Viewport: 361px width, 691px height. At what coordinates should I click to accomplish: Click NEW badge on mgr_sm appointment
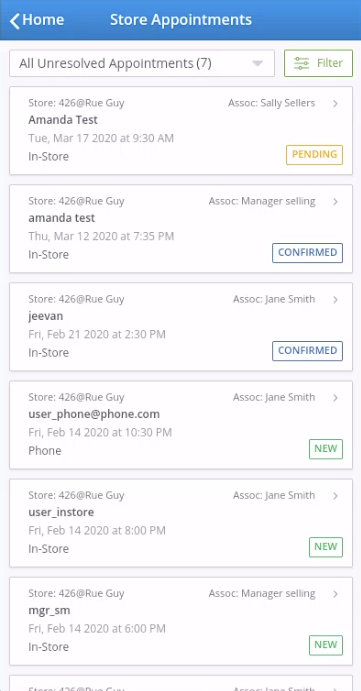tap(326, 645)
